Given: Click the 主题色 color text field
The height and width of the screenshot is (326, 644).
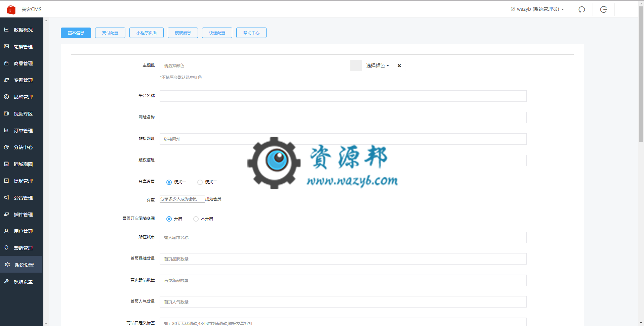Looking at the screenshot, I should pos(255,65).
